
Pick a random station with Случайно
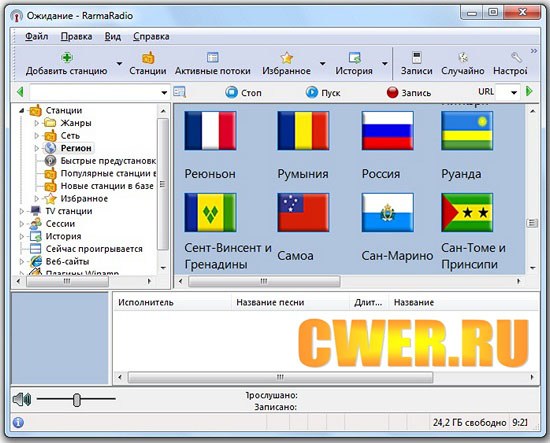[x=463, y=63]
